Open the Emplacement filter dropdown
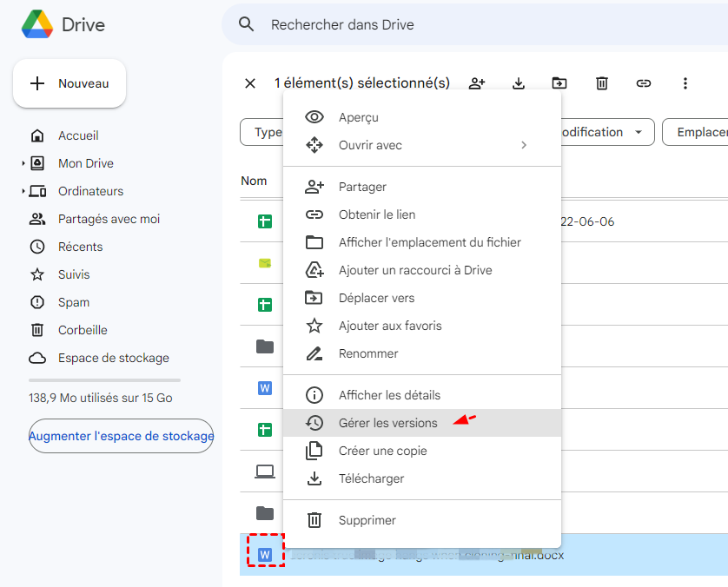This screenshot has height=587, width=728. [x=695, y=132]
